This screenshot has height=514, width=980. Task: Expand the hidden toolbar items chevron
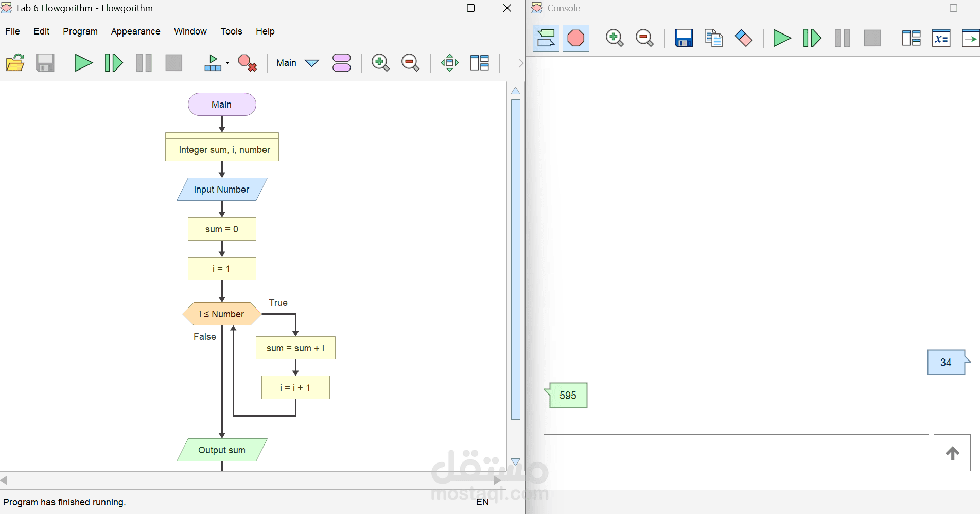[520, 62]
